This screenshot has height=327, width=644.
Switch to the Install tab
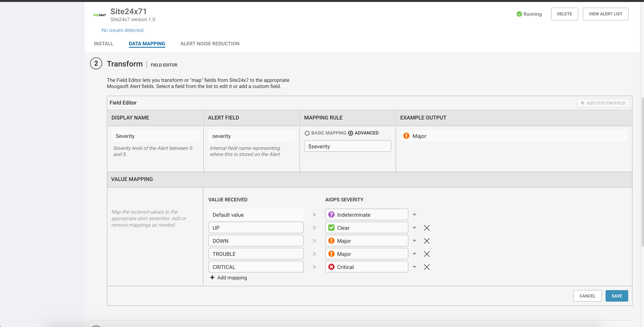coord(103,43)
